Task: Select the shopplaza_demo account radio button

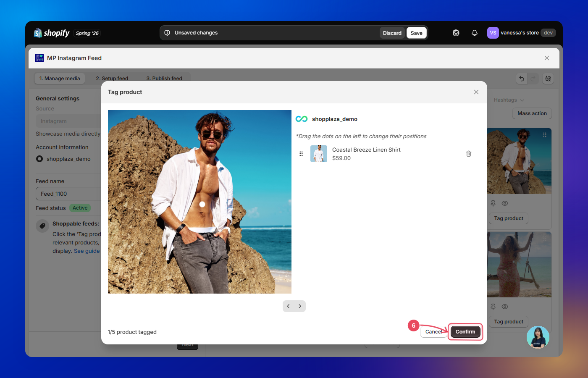Action: (x=39, y=159)
